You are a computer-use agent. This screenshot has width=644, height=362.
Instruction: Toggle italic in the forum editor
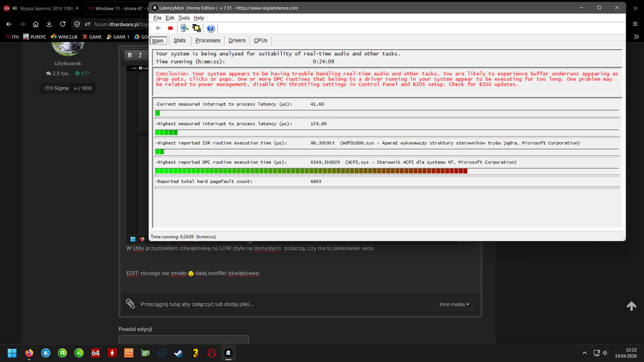(x=140, y=55)
